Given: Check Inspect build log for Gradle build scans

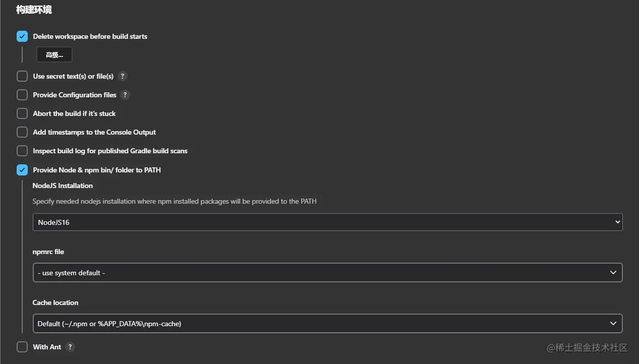Looking at the screenshot, I should 22,151.
